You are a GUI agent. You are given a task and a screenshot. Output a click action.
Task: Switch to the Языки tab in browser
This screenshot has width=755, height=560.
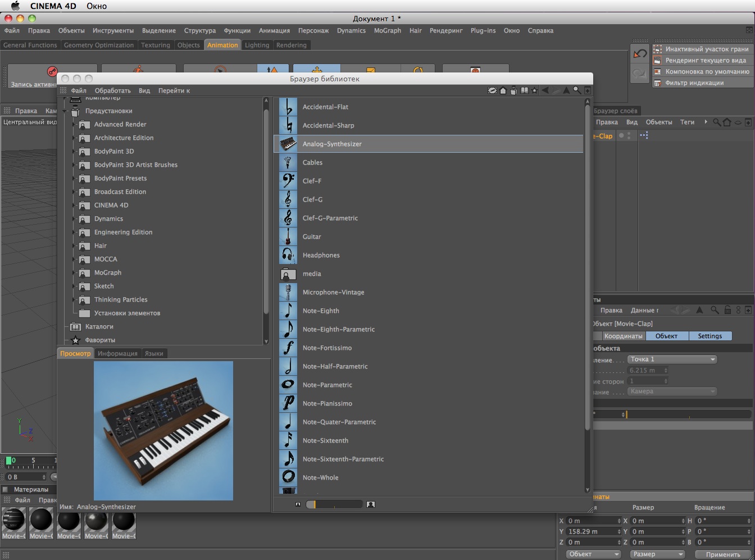click(154, 353)
